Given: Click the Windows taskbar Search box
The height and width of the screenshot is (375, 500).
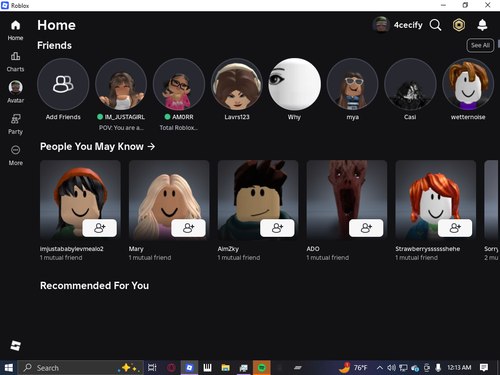Looking at the screenshot, I should click(x=81, y=368).
